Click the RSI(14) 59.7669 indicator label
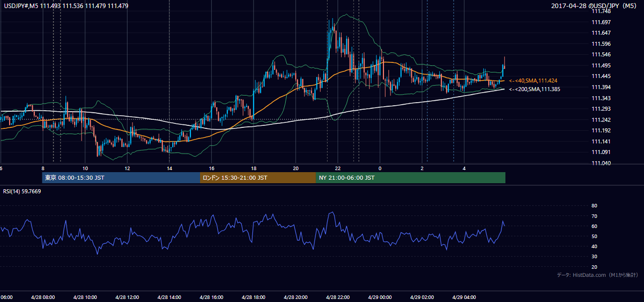The image size is (644, 302). tap(22, 191)
